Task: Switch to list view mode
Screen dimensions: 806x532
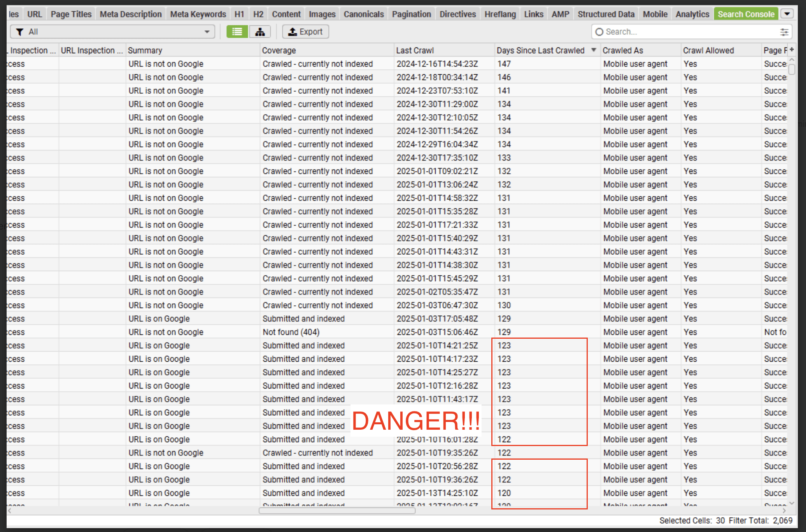Action: (237, 32)
